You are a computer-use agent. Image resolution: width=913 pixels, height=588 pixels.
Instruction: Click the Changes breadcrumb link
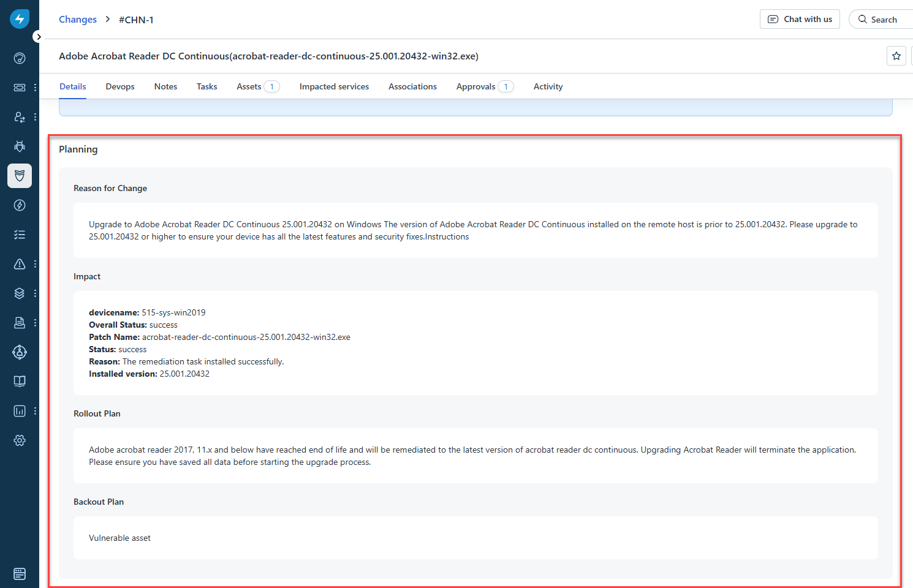(78, 20)
